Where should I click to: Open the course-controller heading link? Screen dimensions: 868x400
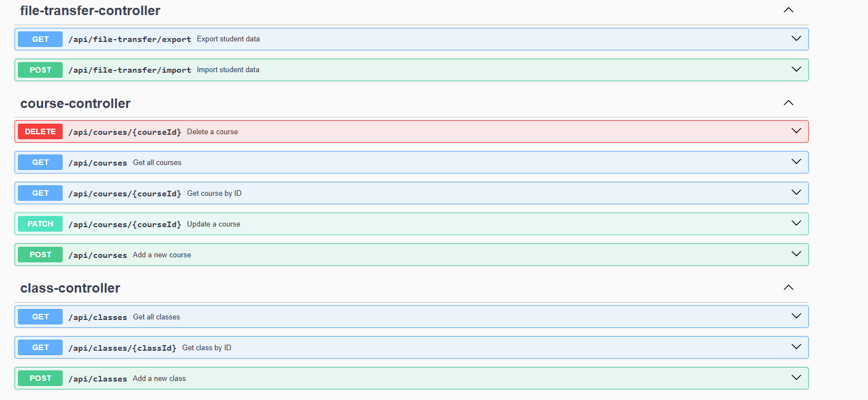tap(76, 103)
